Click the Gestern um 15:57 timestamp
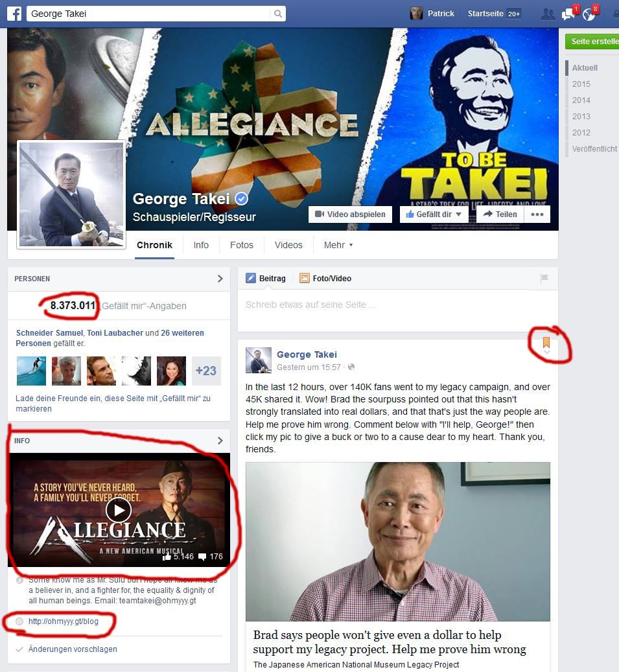Image resolution: width=619 pixels, height=672 pixels. point(309,367)
